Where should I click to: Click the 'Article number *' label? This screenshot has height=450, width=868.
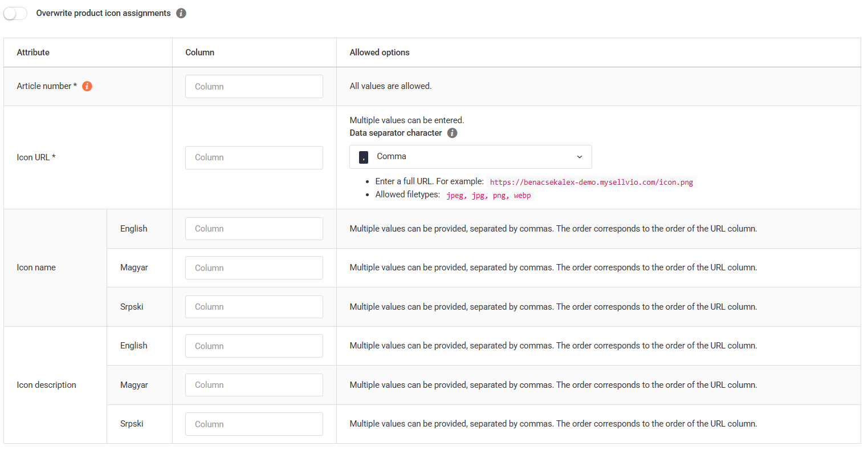(47, 86)
